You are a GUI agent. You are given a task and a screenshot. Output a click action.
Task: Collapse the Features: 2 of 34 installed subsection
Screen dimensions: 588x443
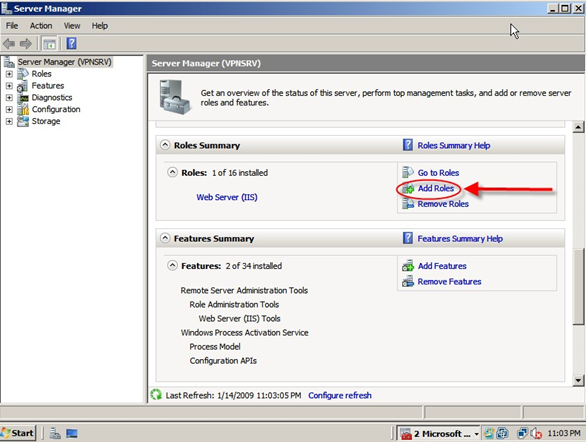(x=172, y=266)
